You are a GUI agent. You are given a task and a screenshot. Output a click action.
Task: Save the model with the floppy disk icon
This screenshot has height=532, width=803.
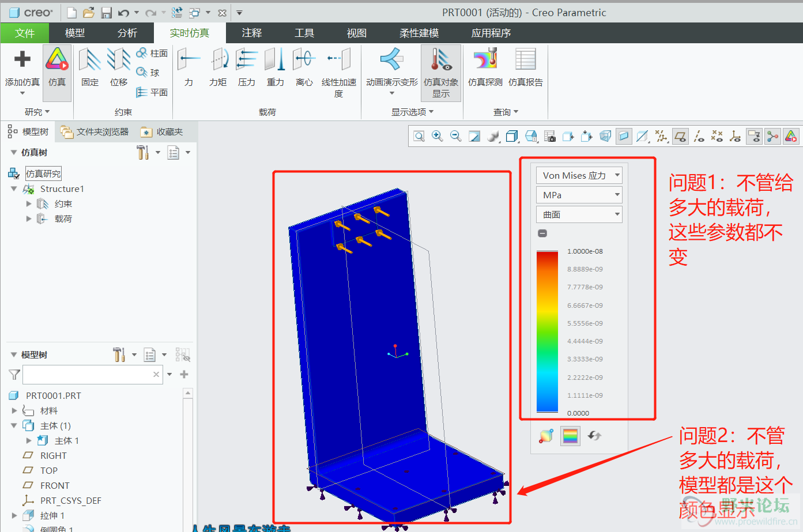[x=106, y=12]
